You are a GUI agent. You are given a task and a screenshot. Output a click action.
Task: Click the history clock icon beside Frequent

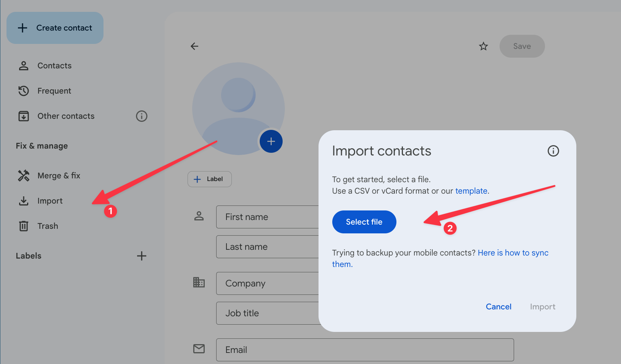[24, 91]
